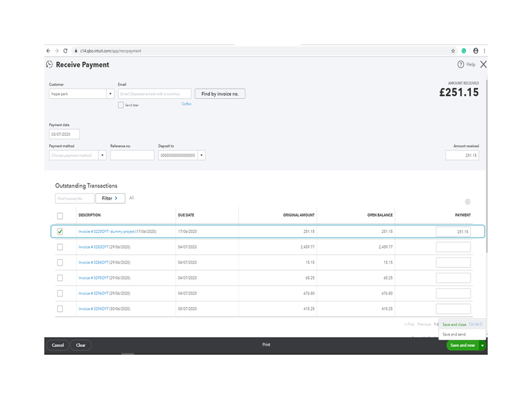The image size is (532, 399).
Task: Open Invoice # 0225OYT dummy project link
Action: 106,231
